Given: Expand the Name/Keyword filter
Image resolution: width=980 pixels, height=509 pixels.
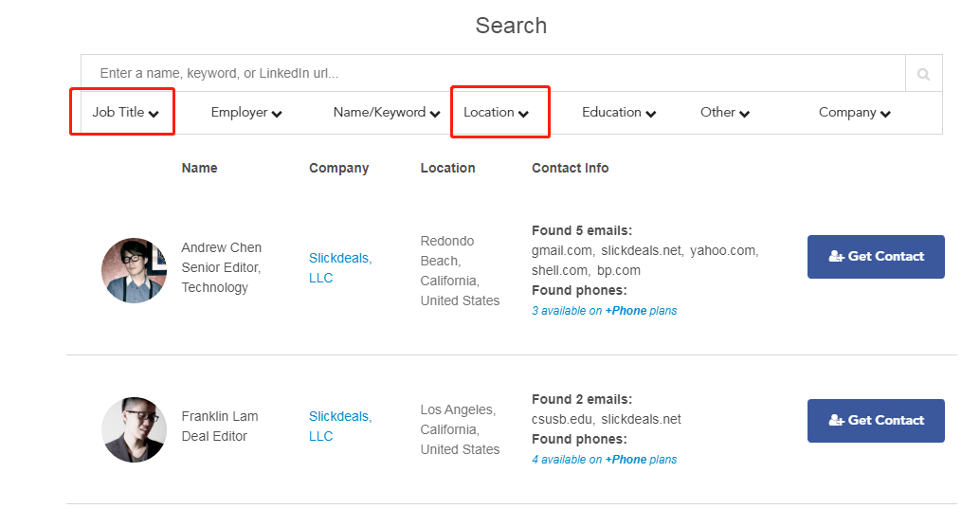Looking at the screenshot, I should click(387, 113).
